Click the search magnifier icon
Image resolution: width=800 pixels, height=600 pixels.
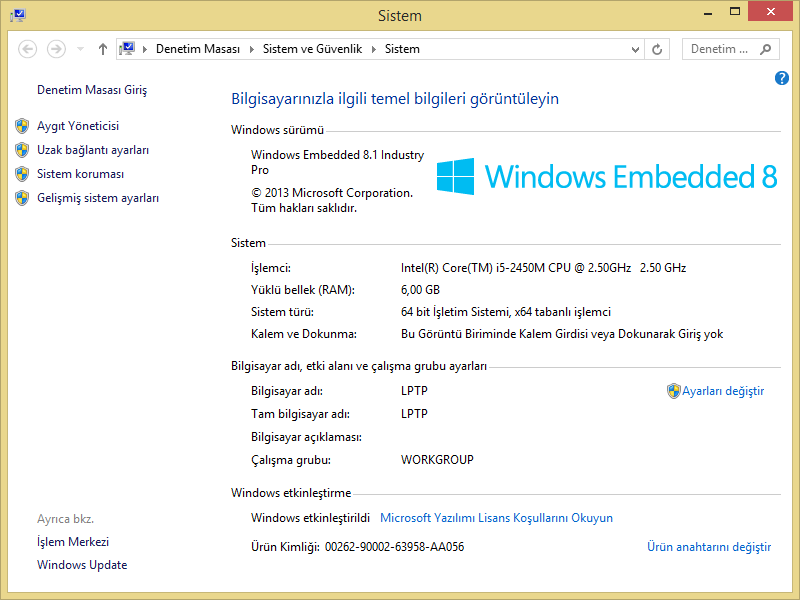pos(765,49)
